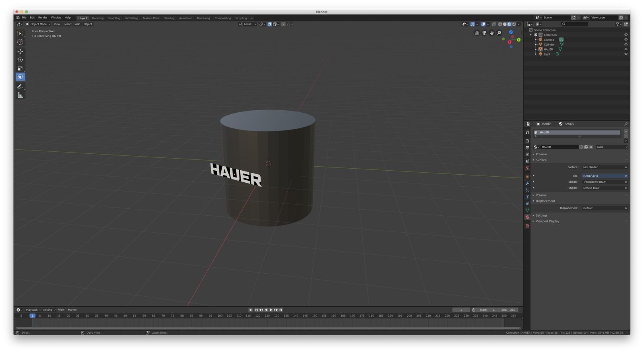Hide the Collection via eye icon
Image resolution: width=644 pixels, height=353 pixels.
tap(626, 35)
